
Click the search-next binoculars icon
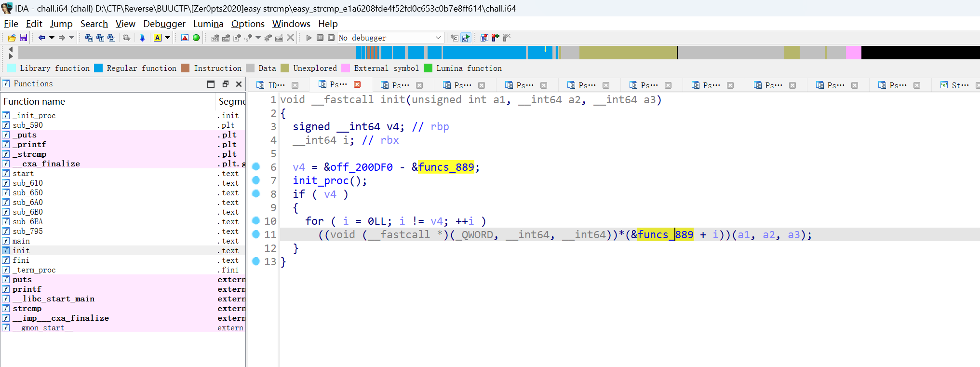click(127, 38)
